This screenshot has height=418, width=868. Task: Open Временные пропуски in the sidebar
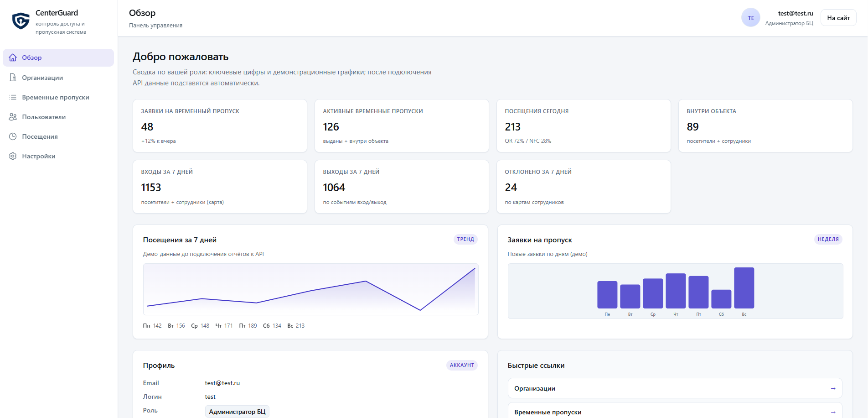click(x=58, y=97)
